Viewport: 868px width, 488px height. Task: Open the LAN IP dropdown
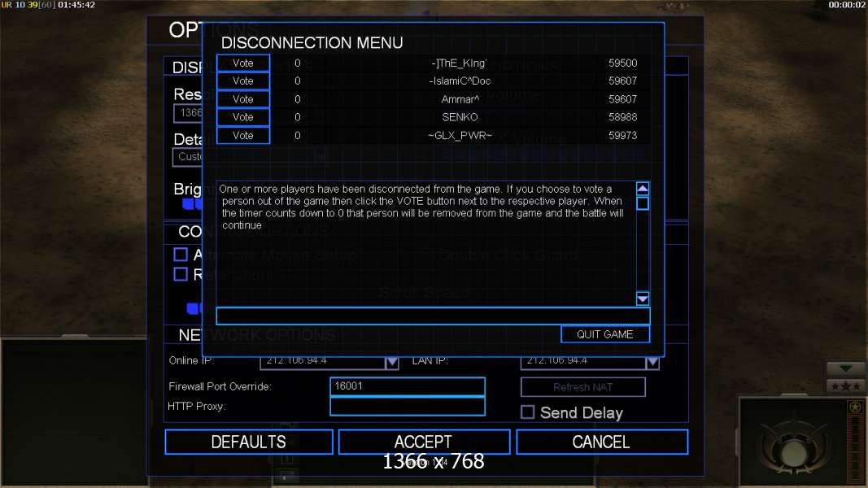click(x=652, y=362)
